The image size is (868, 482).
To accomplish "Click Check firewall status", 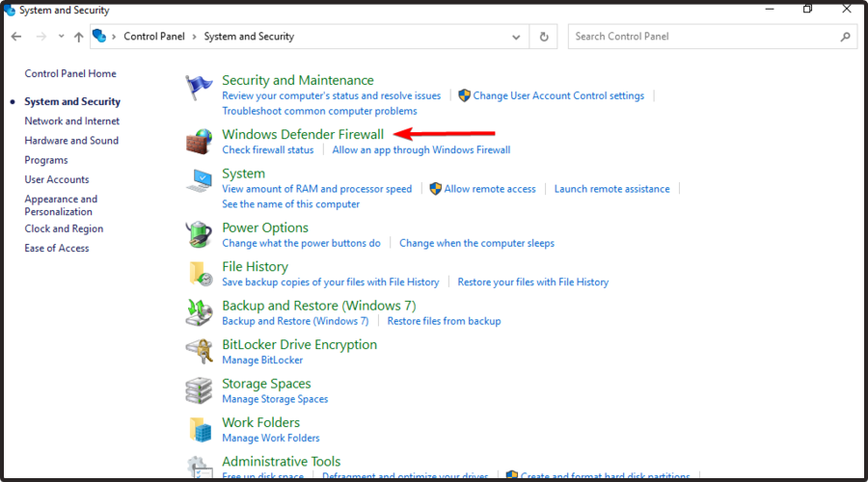I will (268, 150).
